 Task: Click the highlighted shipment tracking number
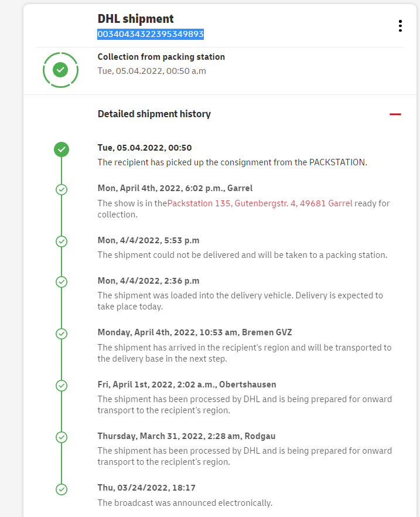[151, 35]
